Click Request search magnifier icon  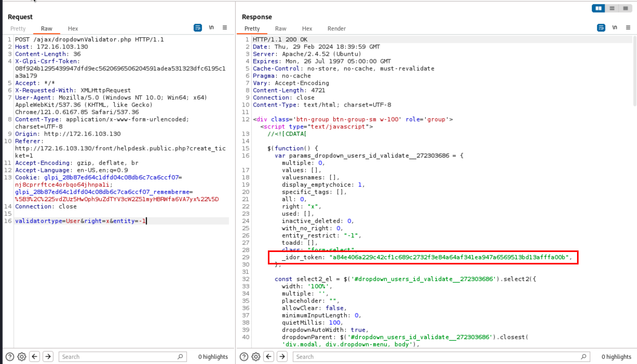pos(180,357)
